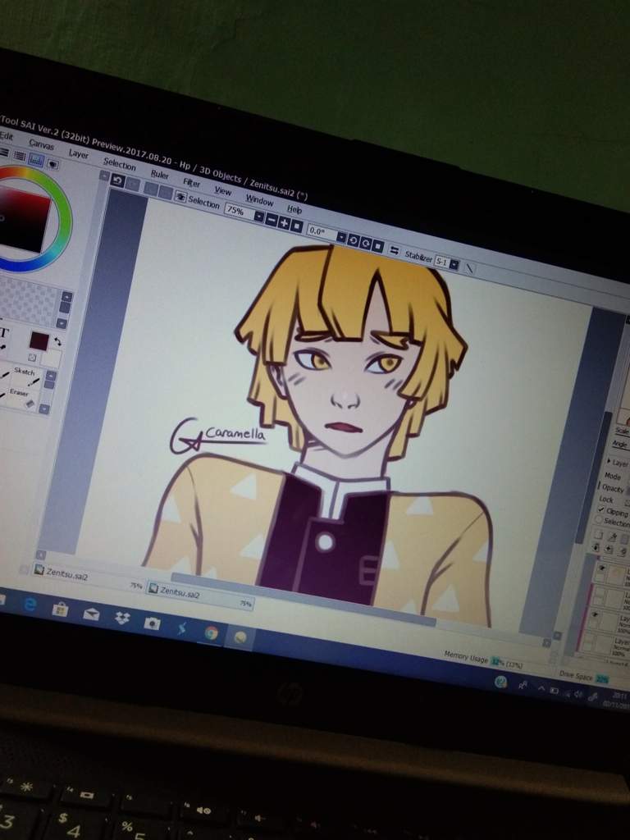Screen dimensions: 630x840
Task: Click the rotate counterclockwise icon
Action: pyautogui.click(x=354, y=240)
